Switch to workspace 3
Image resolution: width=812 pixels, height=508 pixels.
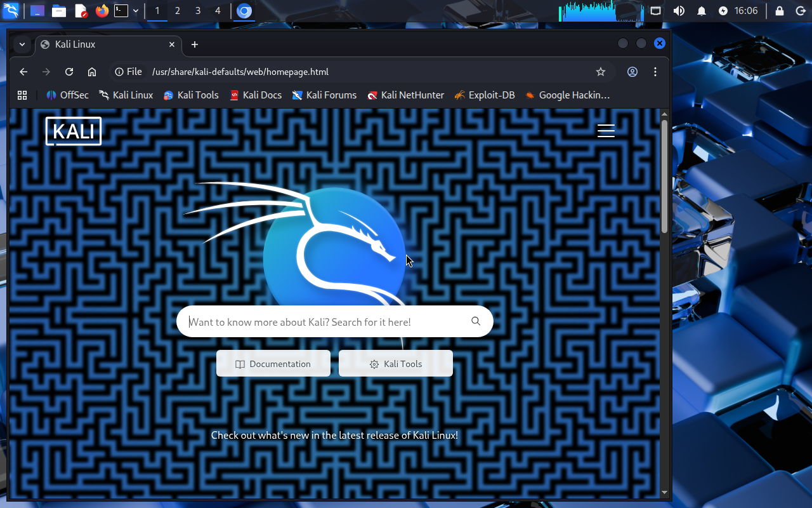(x=198, y=11)
